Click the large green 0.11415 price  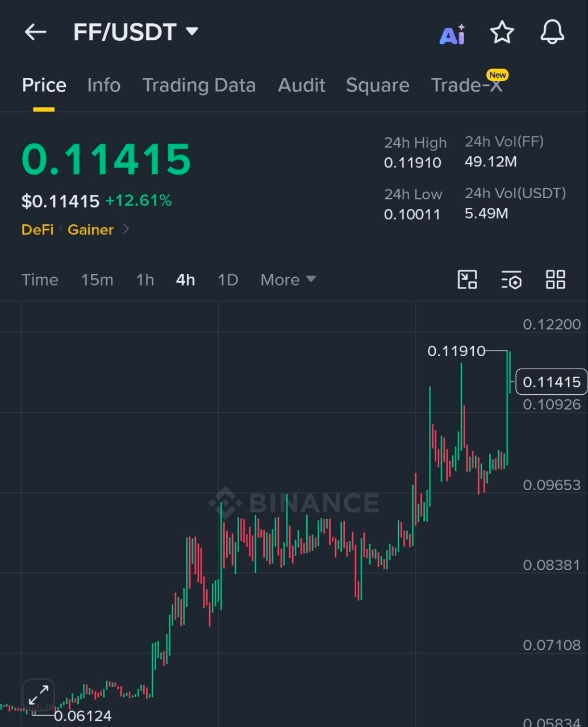coord(106,158)
